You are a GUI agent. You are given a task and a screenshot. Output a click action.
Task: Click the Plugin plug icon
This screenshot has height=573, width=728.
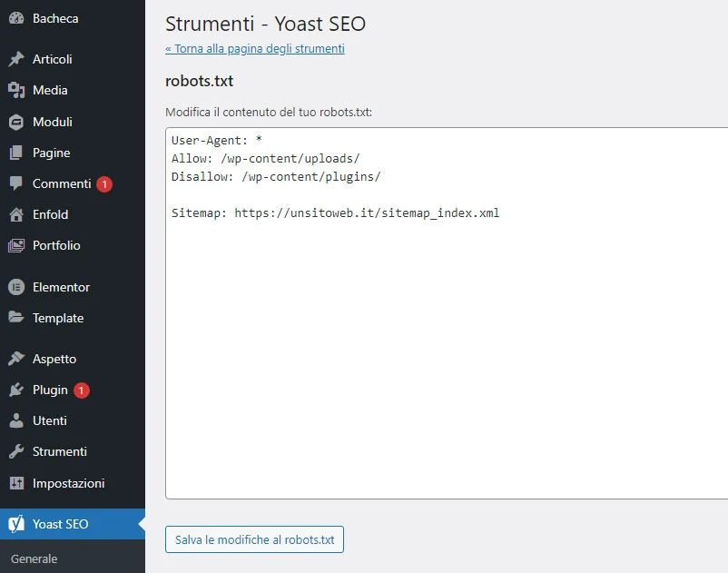pos(16,390)
